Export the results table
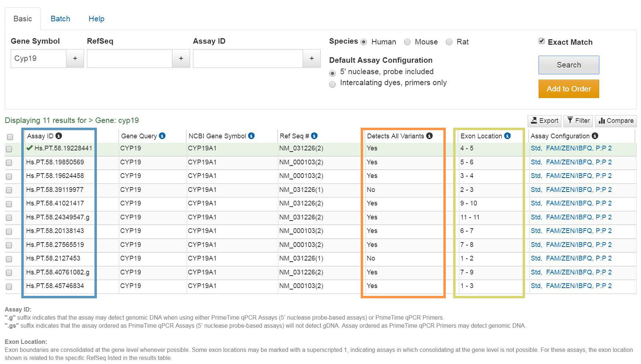The height and width of the screenshot is (364, 641). (x=544, y=121)
